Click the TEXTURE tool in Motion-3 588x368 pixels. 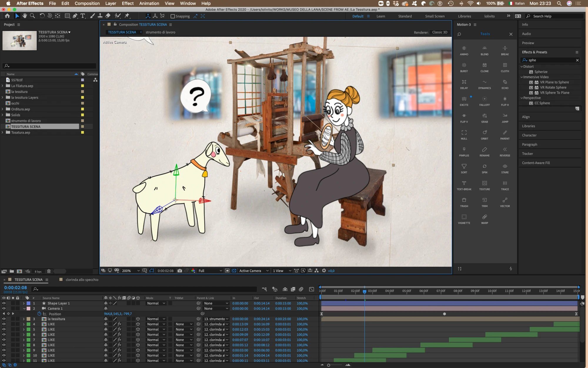click(x=485, y=185)
